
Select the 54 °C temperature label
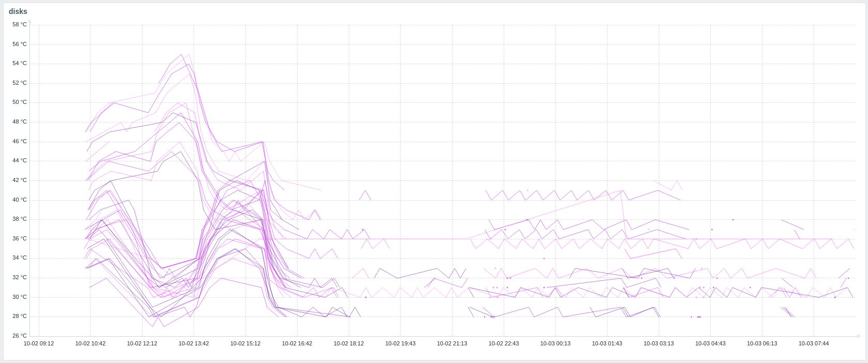coord(20,64)
